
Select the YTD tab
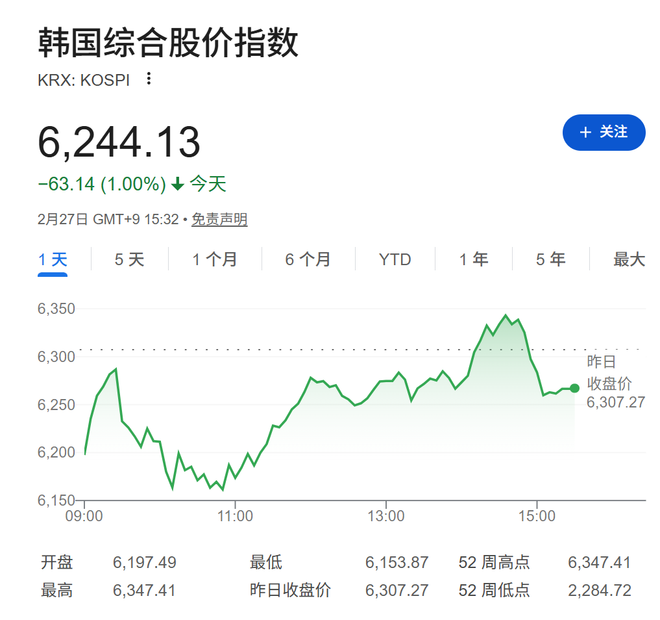point(395,260)
